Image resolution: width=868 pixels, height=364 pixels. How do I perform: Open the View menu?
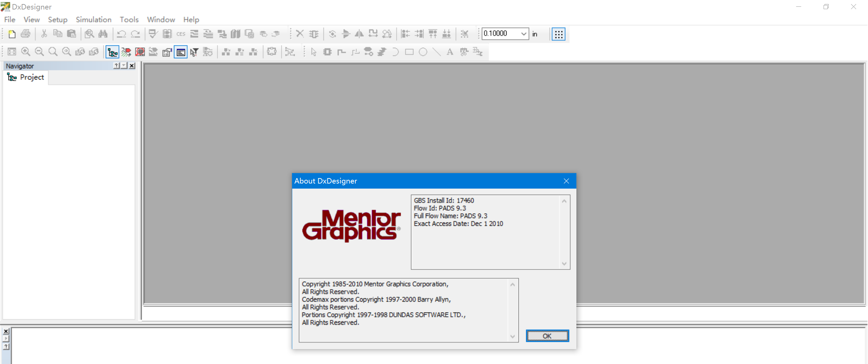[32, 20]
